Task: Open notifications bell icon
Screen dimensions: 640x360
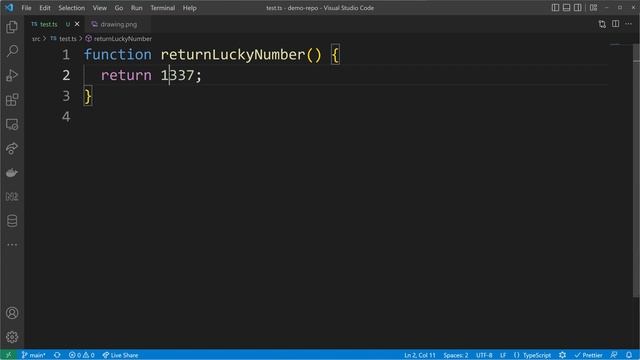Action: click(x=629, y=355)
